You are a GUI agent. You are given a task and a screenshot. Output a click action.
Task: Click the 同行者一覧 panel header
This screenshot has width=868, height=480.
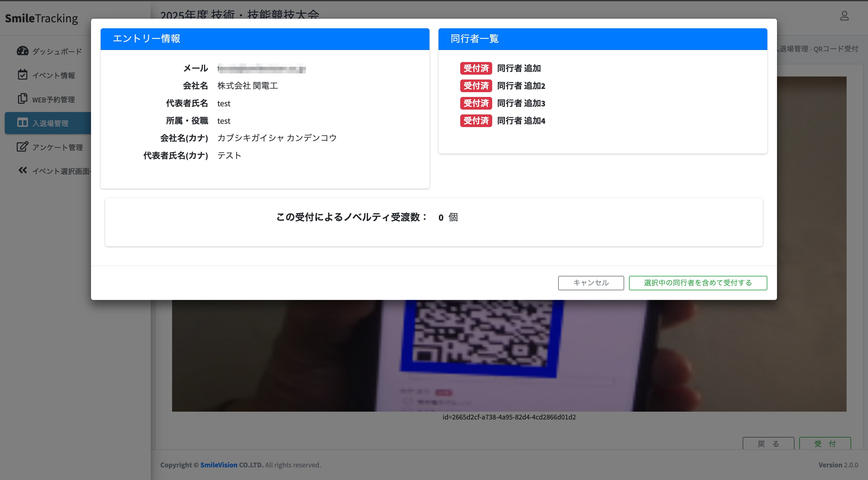[x=602, y=39]
